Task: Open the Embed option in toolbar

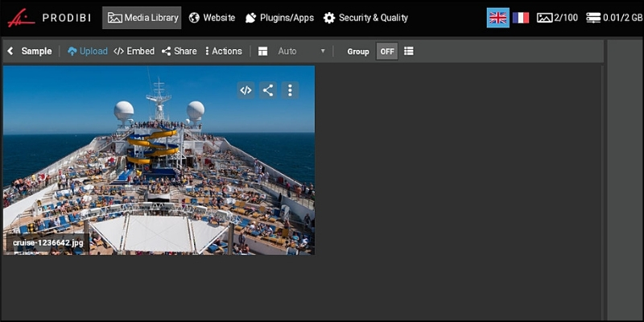Action: click(134, 52)
